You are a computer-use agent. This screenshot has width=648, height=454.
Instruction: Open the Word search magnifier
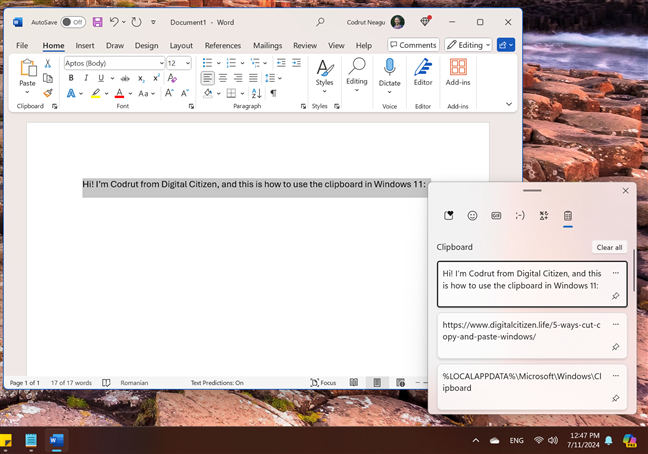[320, 22]
